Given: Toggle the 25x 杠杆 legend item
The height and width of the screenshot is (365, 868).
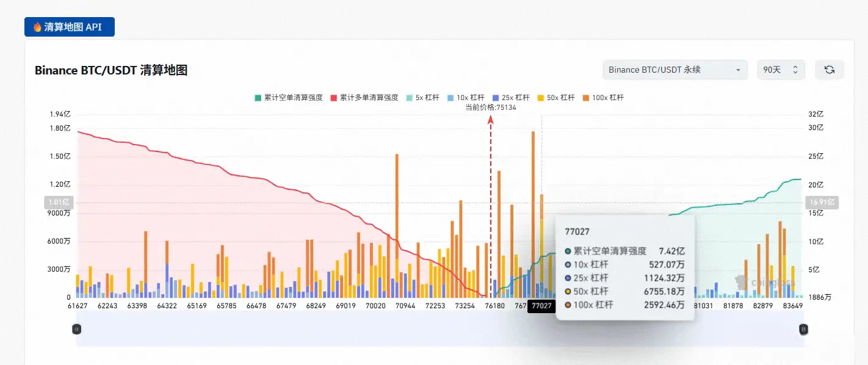Looking at the screenshot, I should tap(512, 98).
